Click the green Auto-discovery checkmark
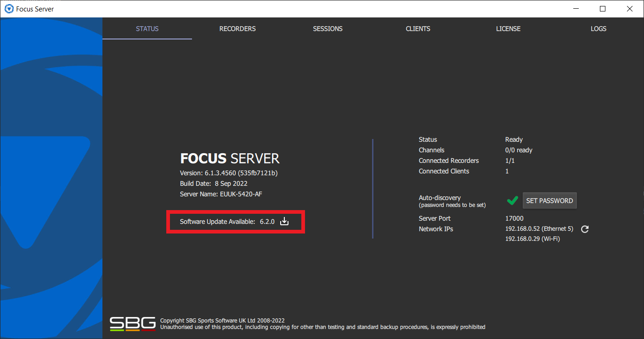This screenshot has width=644, height=339. point(512,200)
